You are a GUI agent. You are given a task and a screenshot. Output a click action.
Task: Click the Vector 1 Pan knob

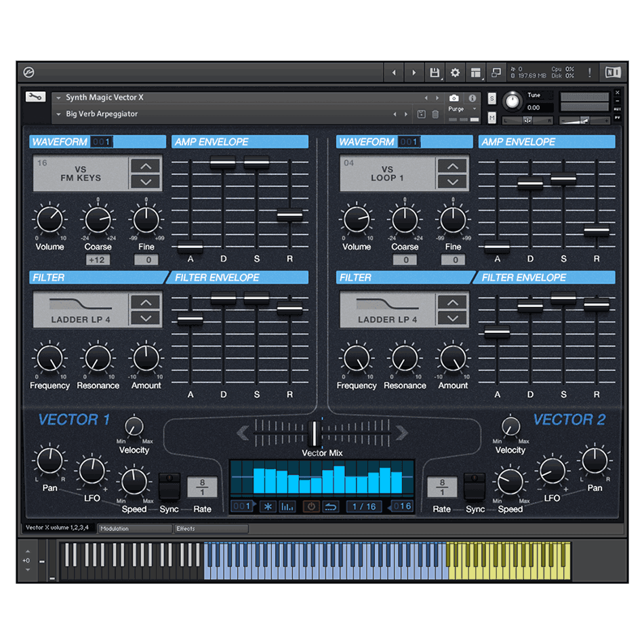pyautogui.click(x=49, y=460)
